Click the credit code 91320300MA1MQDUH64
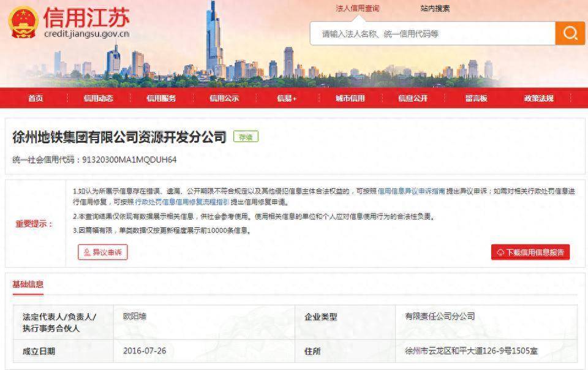 pyautogui.click(x=129, y=160)
